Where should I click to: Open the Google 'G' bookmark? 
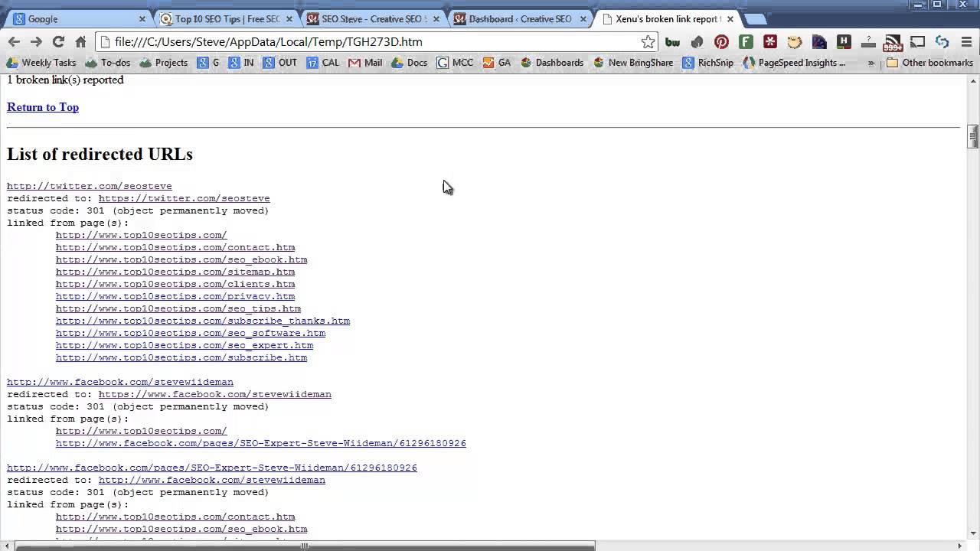click(208, 63)
